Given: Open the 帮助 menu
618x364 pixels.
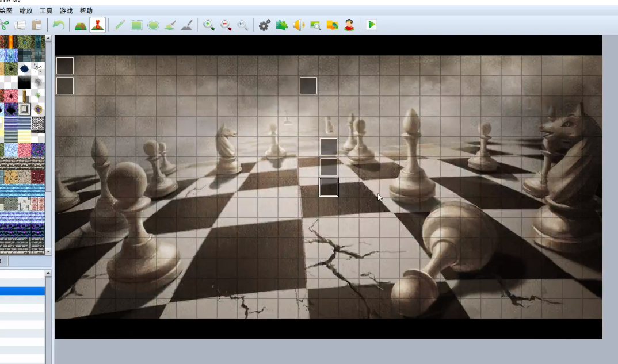Looking at the screenshot, I should (86, 10).
